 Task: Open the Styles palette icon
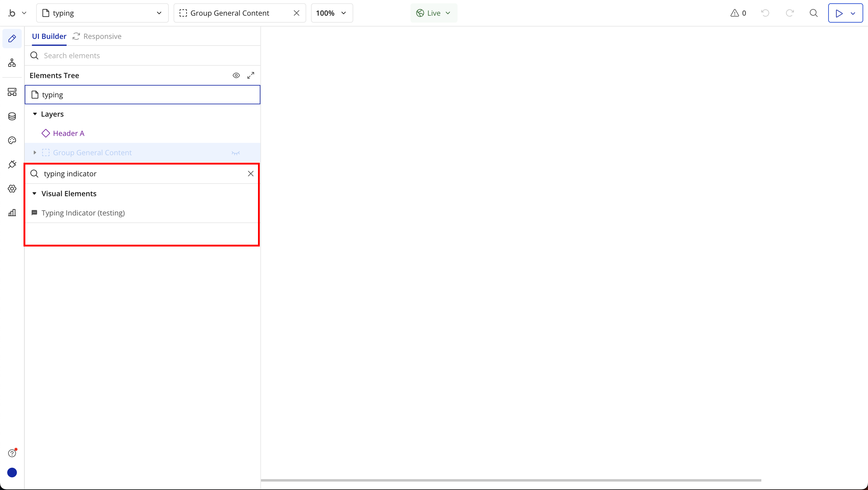coord(12,140)
